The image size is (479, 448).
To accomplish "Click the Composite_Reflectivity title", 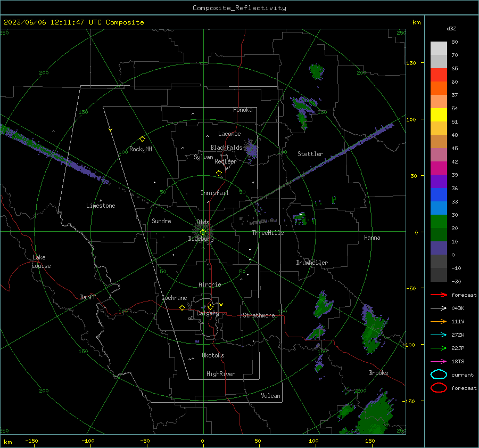I will pyautogui.click(x=240, y=8).
